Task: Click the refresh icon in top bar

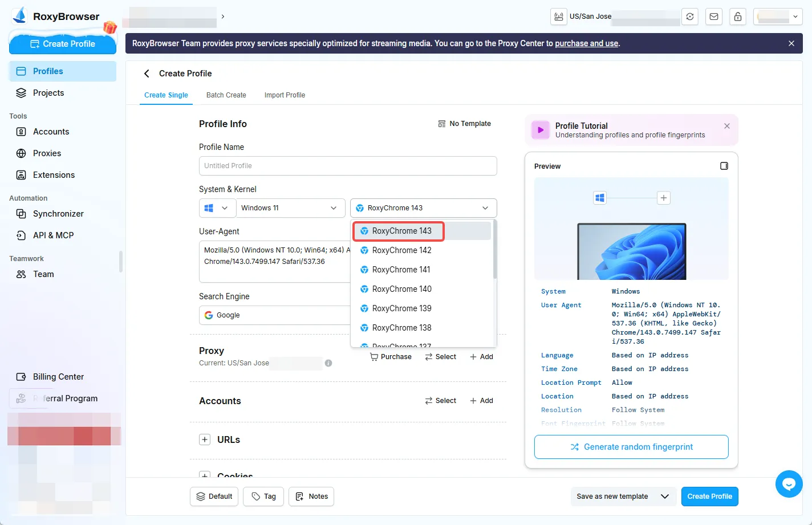Action: click(690, 17)
